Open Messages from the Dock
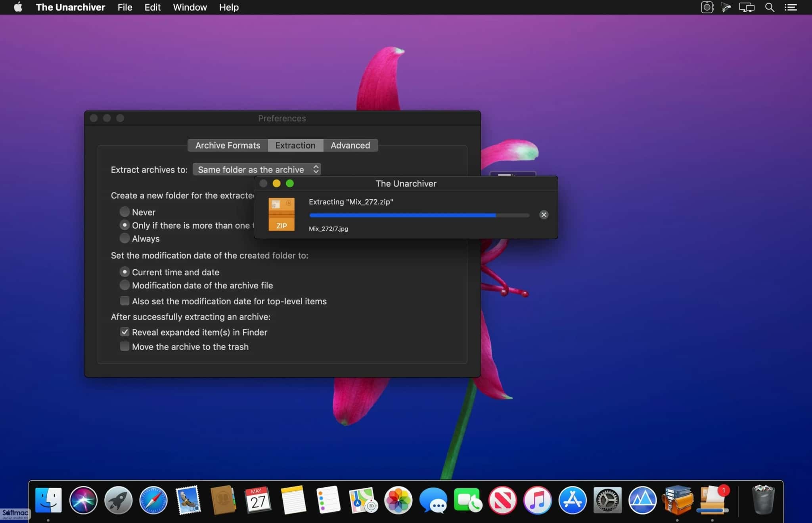Screen dimensions: 812x523 pyautogui.click(x=433, y=500)
